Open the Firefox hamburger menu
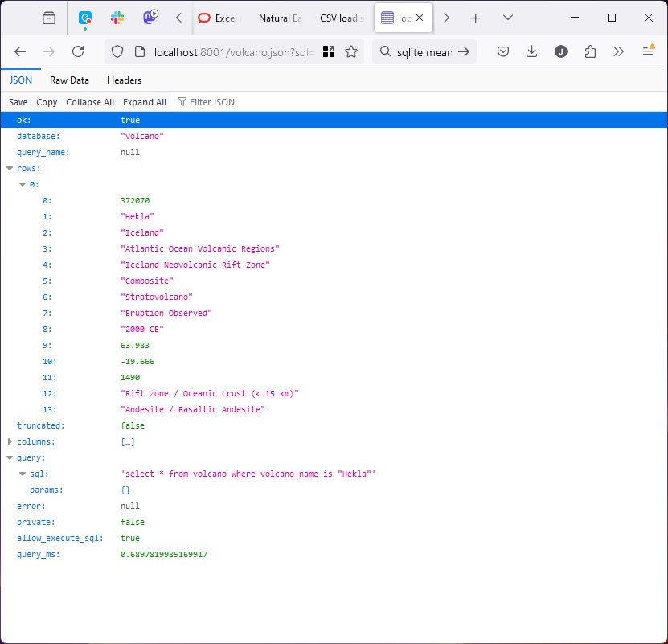Viewport: 668px width, 644px height. point(648,51)
